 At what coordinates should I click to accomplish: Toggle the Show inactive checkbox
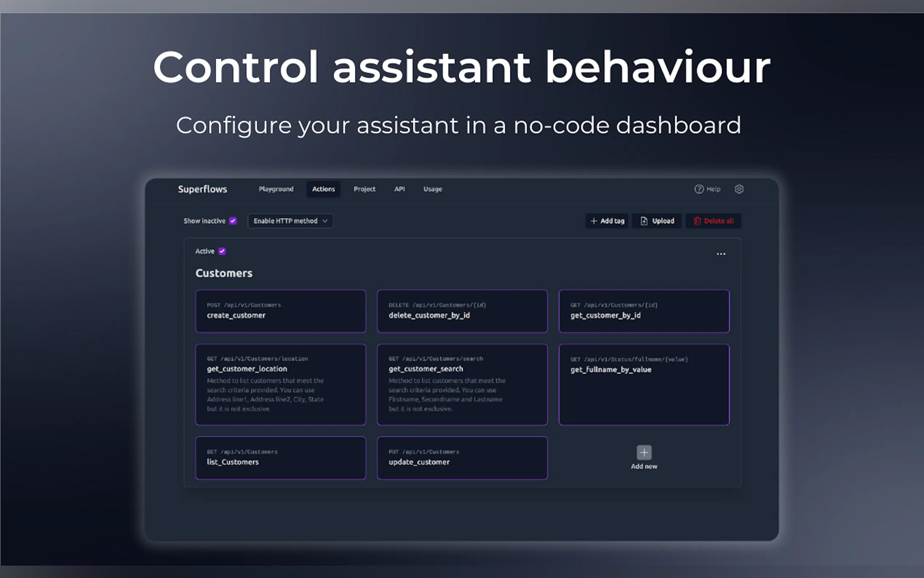pyautogui.click(x=233, y=221)
